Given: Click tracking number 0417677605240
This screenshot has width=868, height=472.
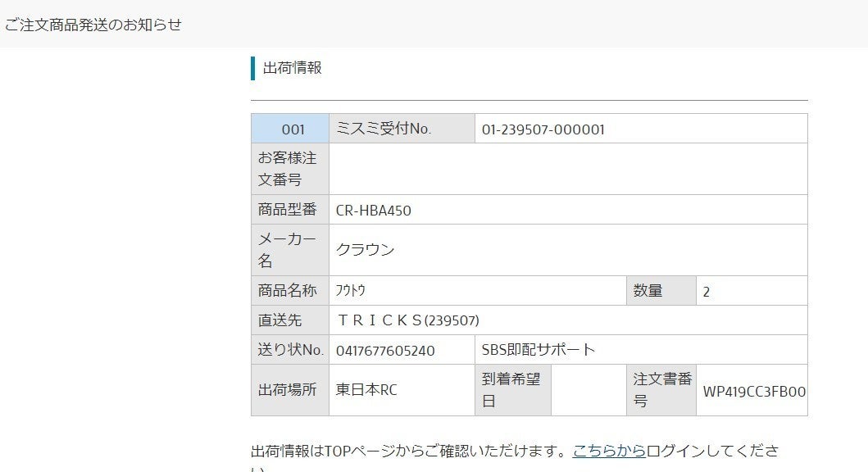Looking at the screenshot, I should coord(385,350).
